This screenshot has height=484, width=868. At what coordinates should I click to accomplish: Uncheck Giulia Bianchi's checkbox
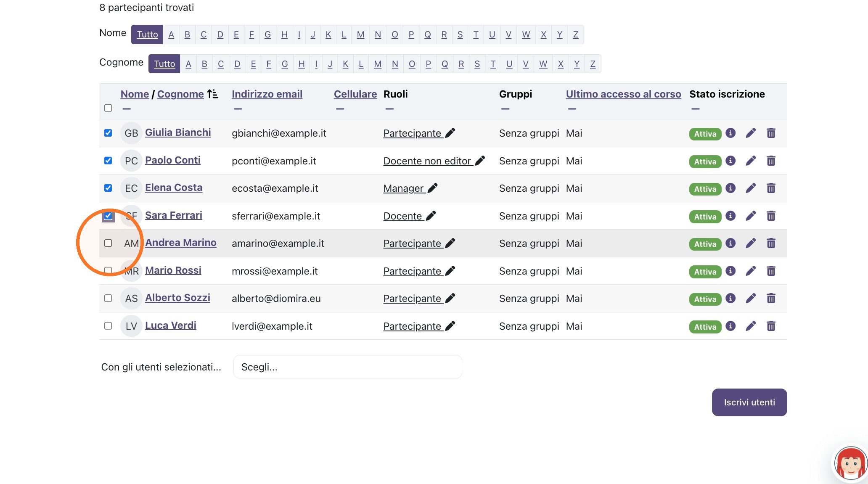(x=108, y=133)
